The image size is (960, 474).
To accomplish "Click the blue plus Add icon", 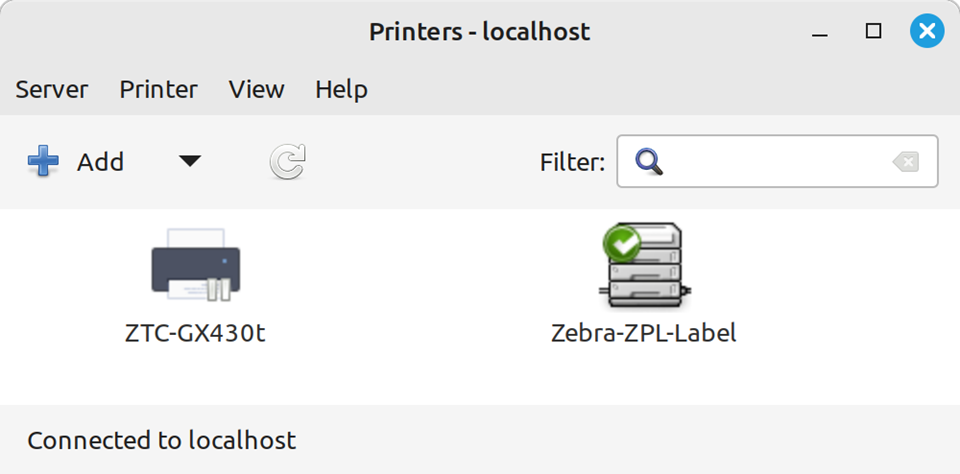I will (43, 162).
